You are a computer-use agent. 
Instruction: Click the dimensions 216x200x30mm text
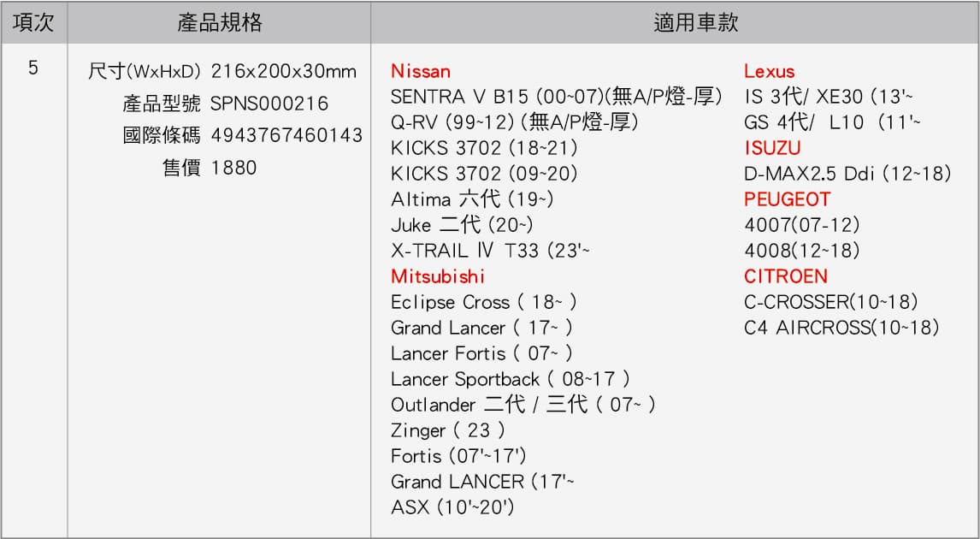284,71
